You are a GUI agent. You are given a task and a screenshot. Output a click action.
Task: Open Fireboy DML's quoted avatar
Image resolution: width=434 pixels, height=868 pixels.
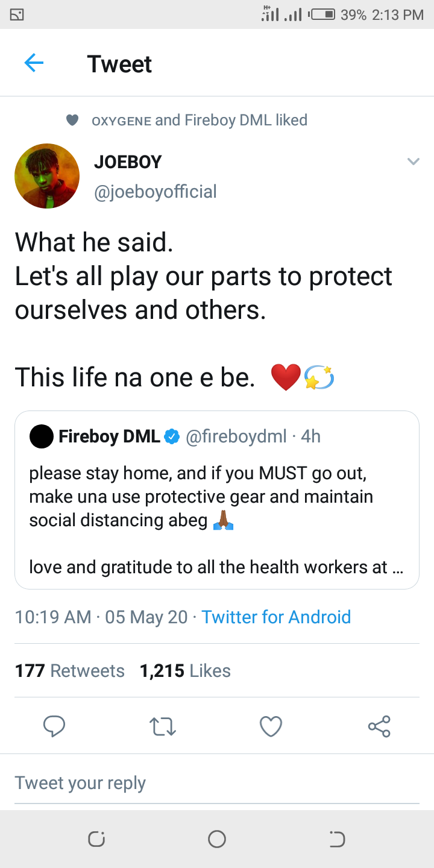[42, 436]
